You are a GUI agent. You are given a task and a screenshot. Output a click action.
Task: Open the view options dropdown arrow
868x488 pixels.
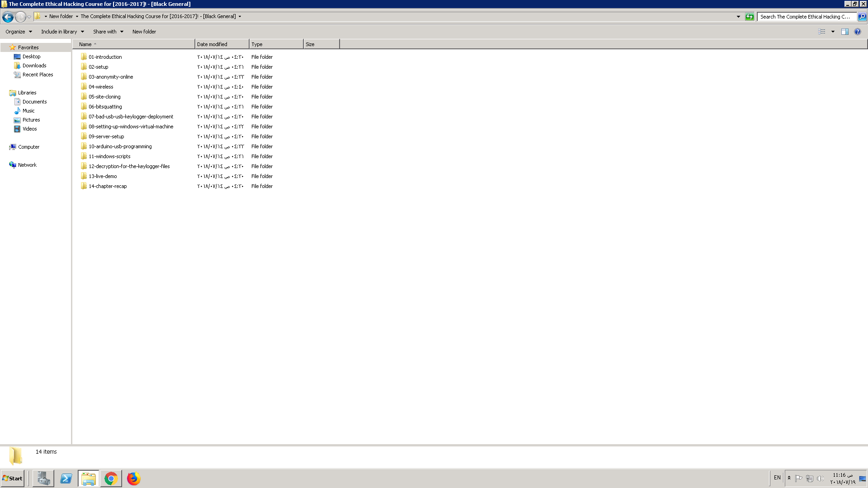(833, 32)
